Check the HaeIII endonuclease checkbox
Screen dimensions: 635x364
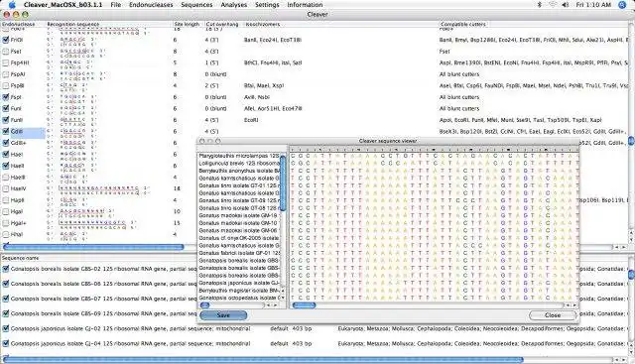[6, 177]
